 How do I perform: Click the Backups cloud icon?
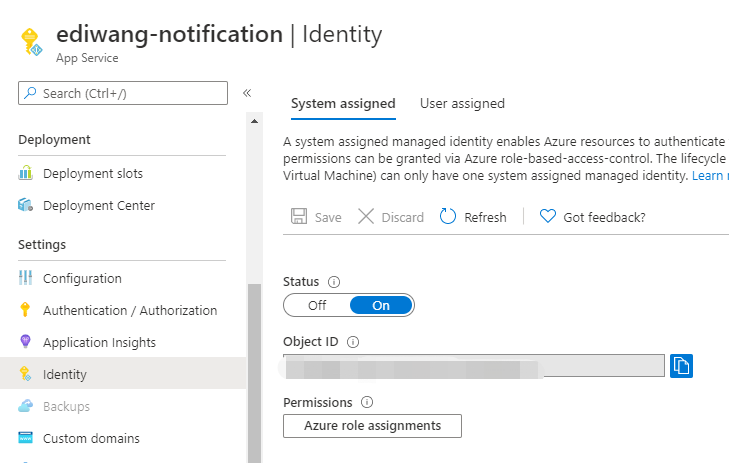[26, 406]
